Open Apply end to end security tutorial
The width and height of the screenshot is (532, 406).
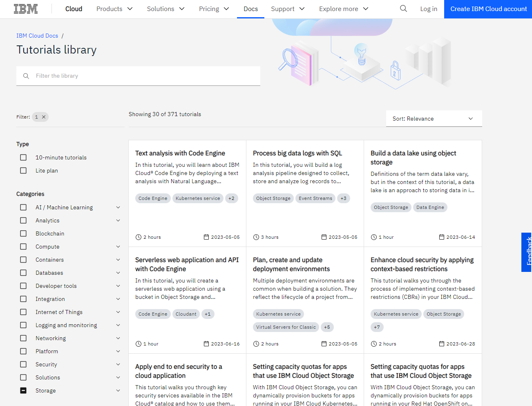[x=179, y=371]
